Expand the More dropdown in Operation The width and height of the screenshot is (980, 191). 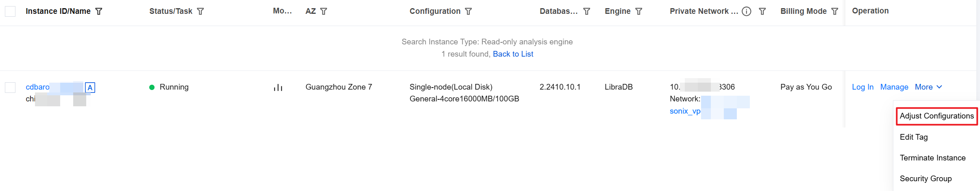[928, 87]
